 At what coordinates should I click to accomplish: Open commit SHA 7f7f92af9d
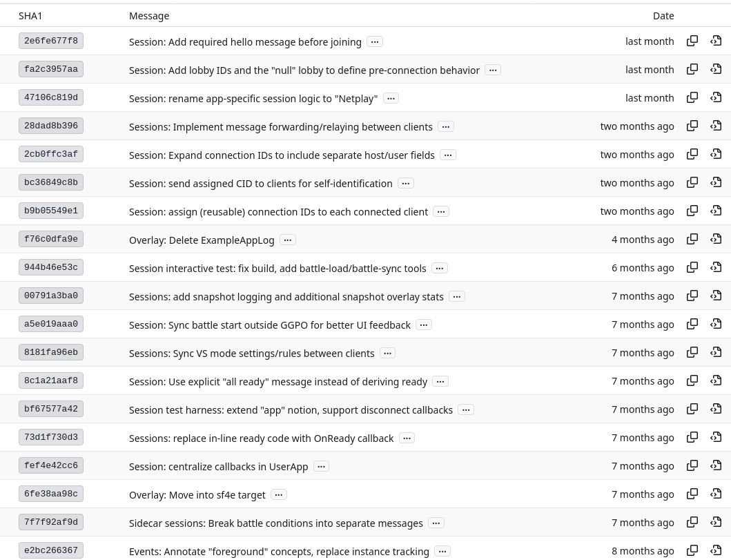coord(51,522)
